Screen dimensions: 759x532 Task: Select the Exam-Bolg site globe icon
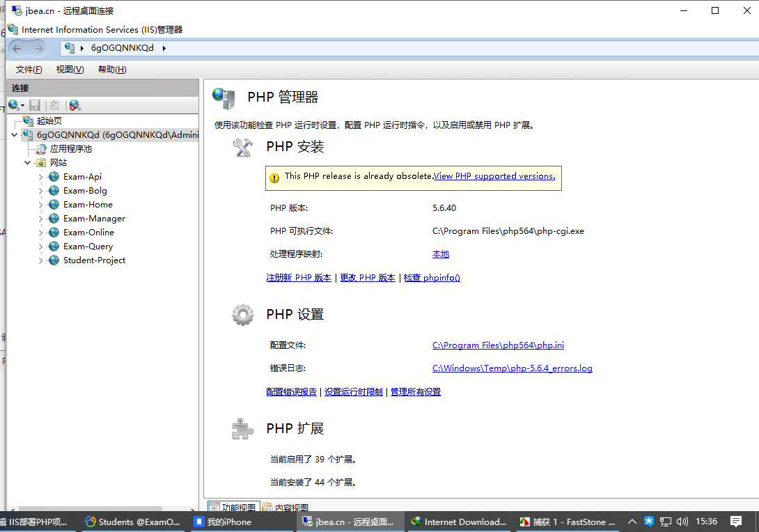[54, 191]
